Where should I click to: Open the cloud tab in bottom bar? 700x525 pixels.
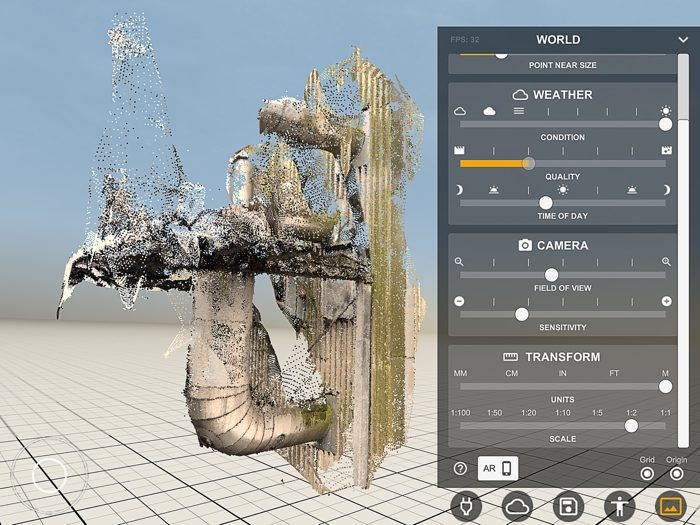(517, 507)
